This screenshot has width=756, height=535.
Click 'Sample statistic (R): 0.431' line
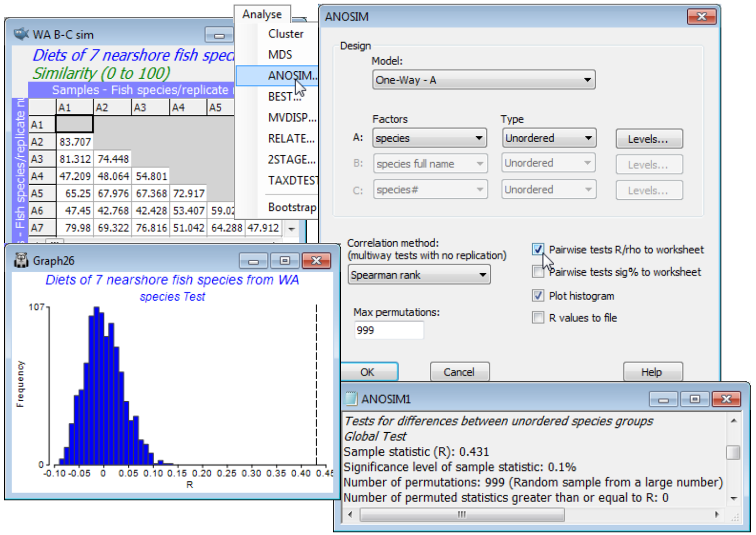pos(416,452)
